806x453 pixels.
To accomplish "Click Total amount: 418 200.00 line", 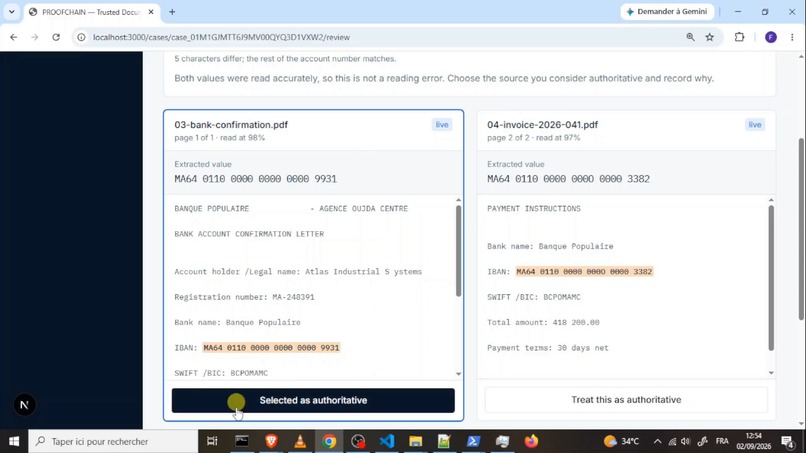I will [543, 322].
